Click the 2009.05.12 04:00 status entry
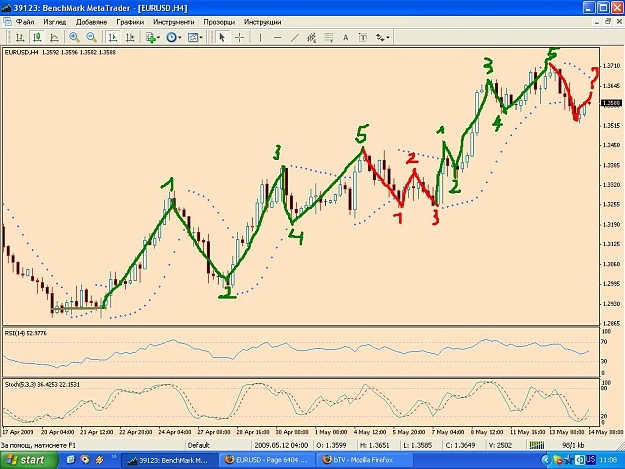The width and height of the screenshot is (625, 469). pyautogui.click(x=281, y=445)
